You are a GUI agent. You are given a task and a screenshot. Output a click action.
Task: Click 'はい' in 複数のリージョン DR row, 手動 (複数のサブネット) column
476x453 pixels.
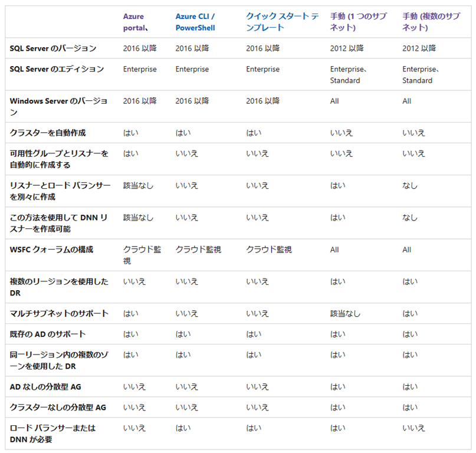coord(410,282)
